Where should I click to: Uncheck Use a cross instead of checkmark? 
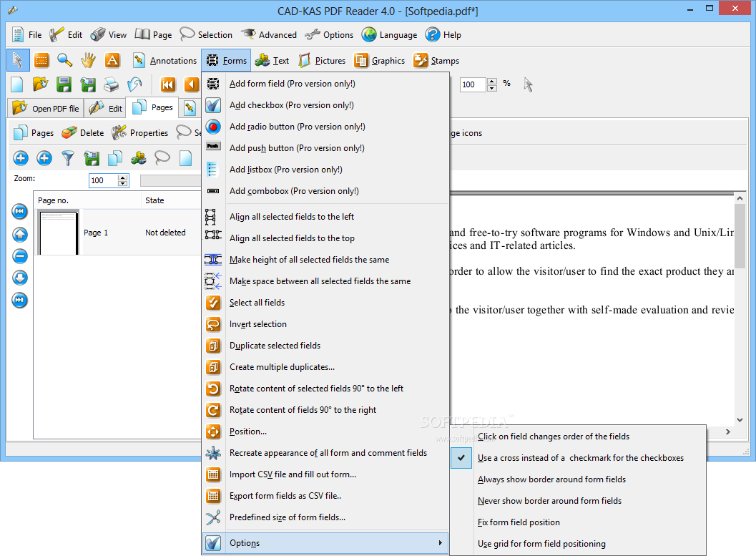[578, 458]
